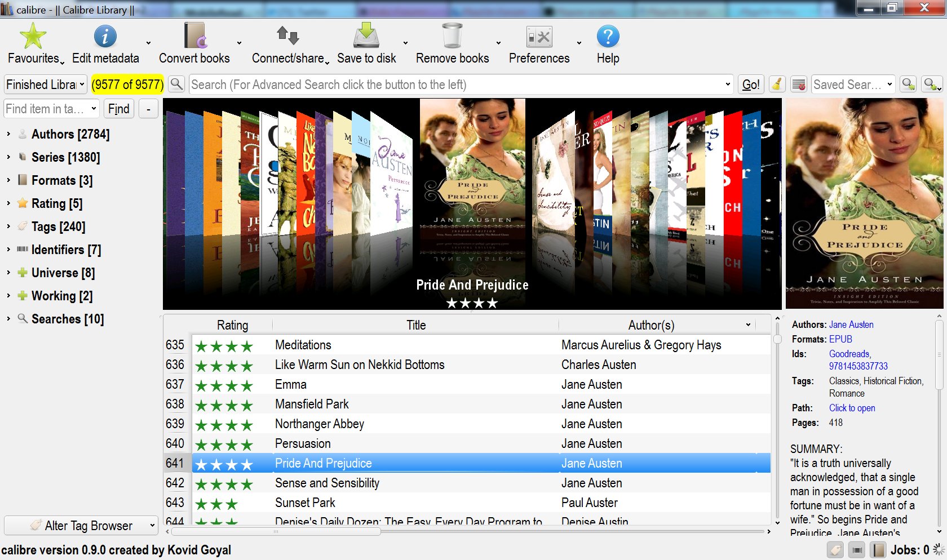The width and height of the screenshot is (947, 560).
Task: Open the Goodreads identifier link
Action: pos(850,354)
